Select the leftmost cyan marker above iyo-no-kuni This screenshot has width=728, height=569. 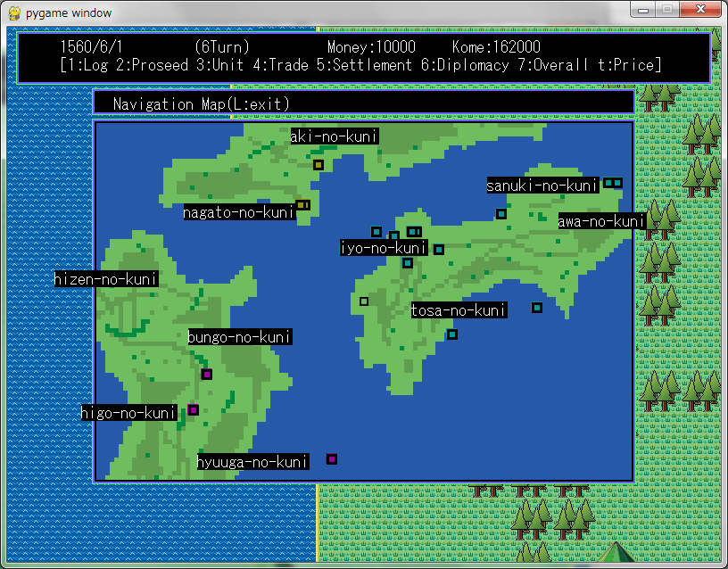pyautogui.click(x=376, y=231)
